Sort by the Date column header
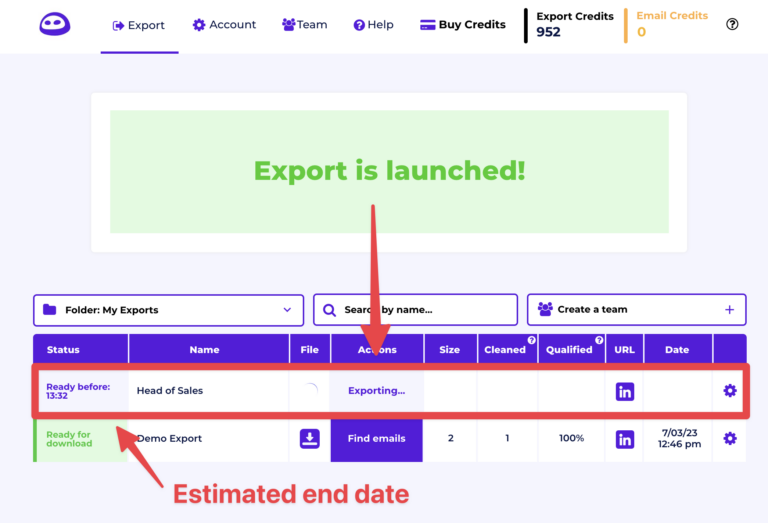The image size is (768, 523). tap(677, 350)
